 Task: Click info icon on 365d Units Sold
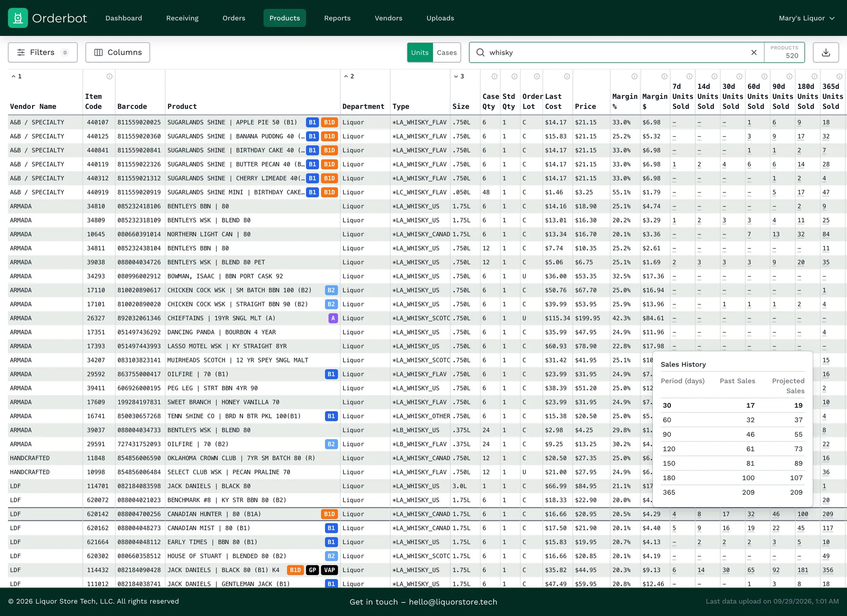point(839,77)
